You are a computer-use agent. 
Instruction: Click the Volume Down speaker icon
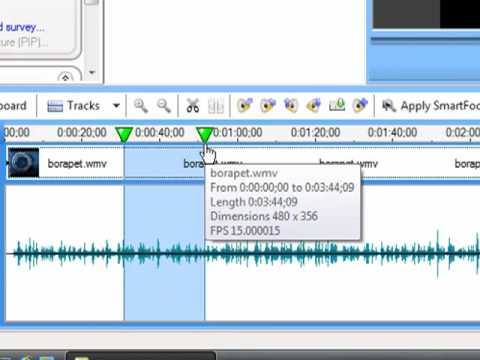[x=291, y=105]
